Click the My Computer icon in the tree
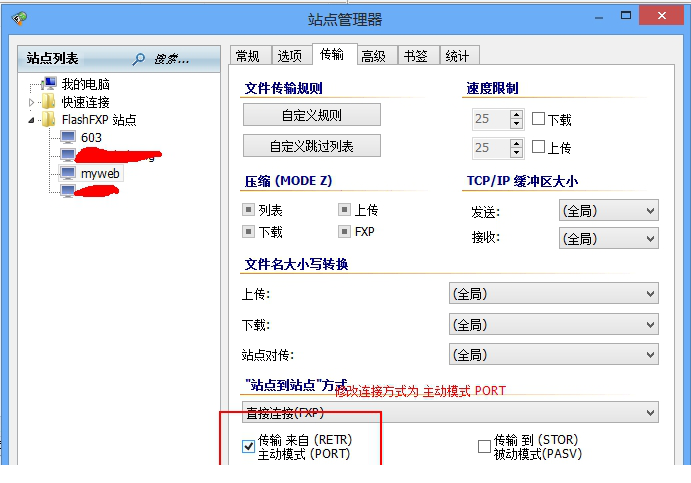 49,84
